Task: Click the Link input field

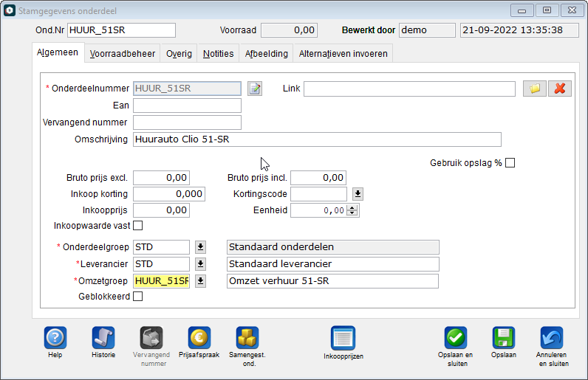Action: 409,89
